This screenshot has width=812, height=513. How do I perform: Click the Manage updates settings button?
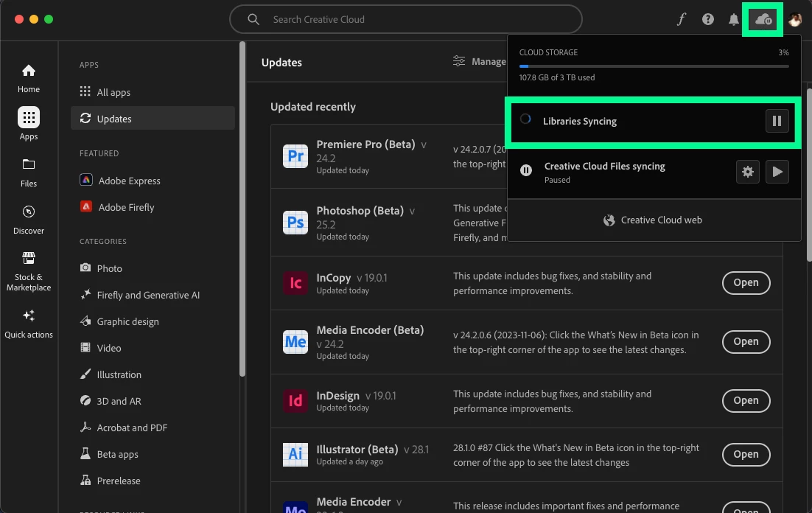(479, 61)
